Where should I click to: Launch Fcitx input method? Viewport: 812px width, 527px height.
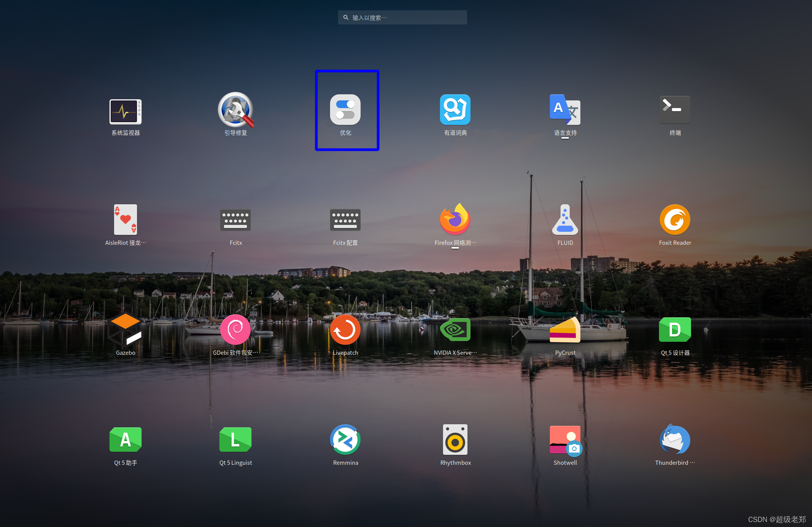tap(235, 220)
